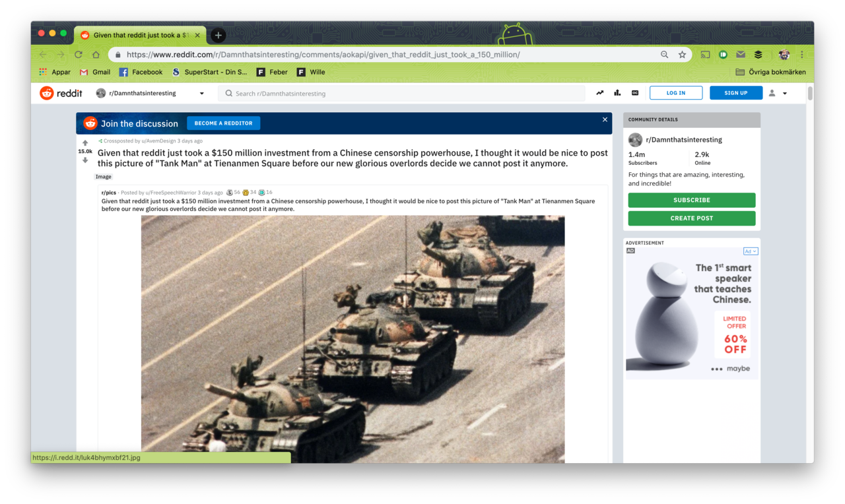Open a new browser tab
845x504 pixels.
pos(219,35)
